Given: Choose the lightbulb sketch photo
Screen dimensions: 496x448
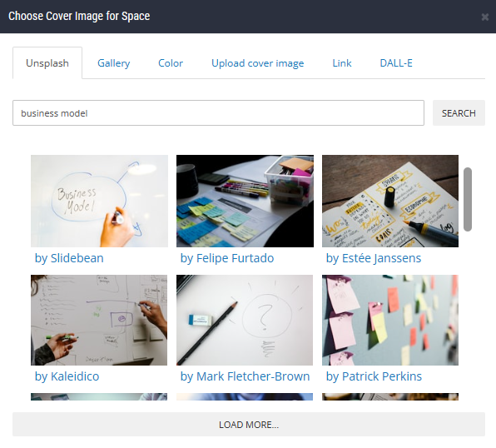Looking at the screenshot, I should pyautogui.click(x=245, y=320).
